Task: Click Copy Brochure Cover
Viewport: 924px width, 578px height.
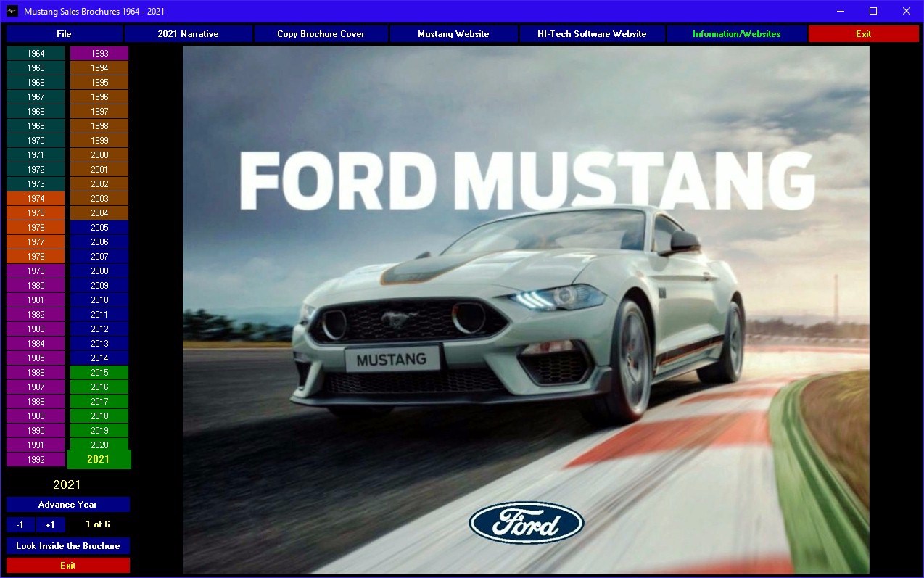Action: tap(321, 34)
